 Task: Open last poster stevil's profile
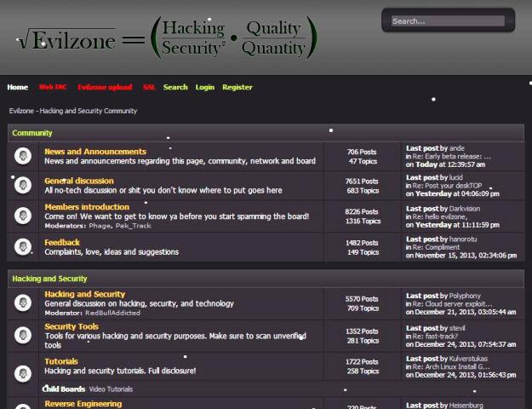[457, 328]
